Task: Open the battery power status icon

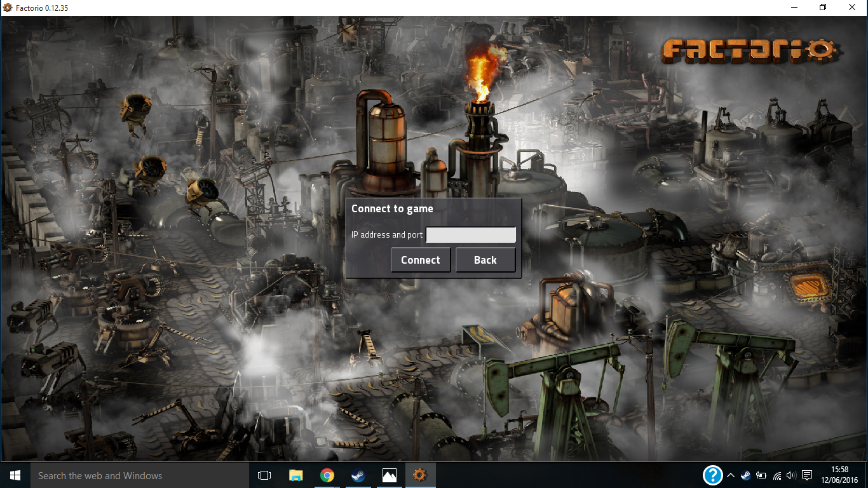Action: [x=761, y=475]
